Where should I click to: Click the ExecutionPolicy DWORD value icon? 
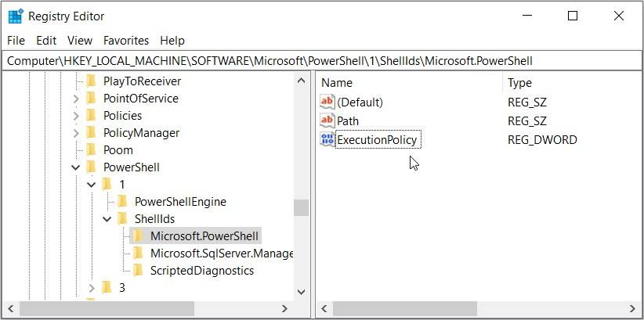[x=327, y=140]
